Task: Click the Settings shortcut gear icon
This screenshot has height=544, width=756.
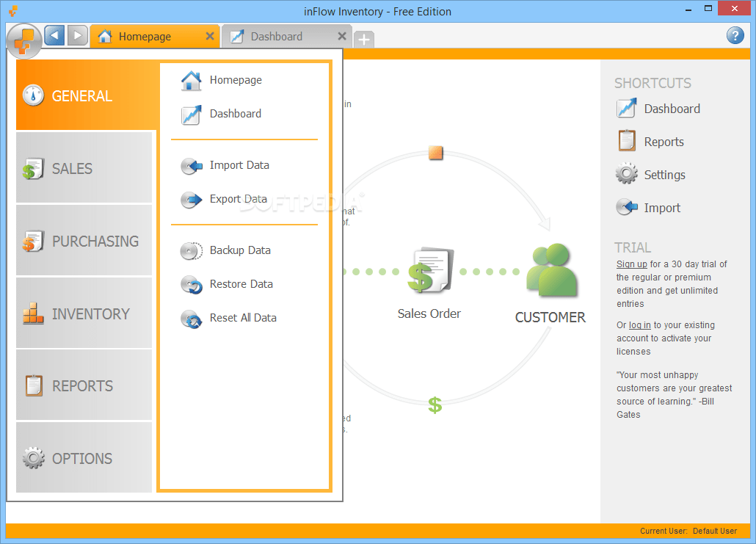Action: point(626,173)
